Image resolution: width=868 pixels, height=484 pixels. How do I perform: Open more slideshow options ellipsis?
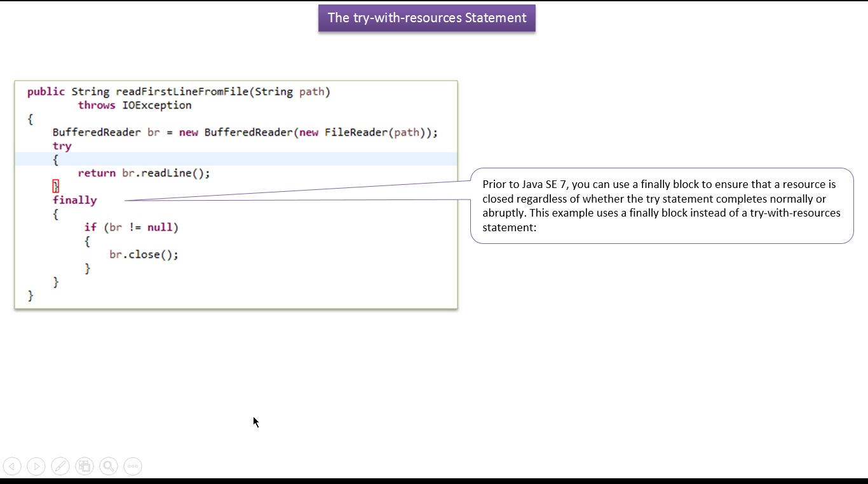click(x=133, y=466)
